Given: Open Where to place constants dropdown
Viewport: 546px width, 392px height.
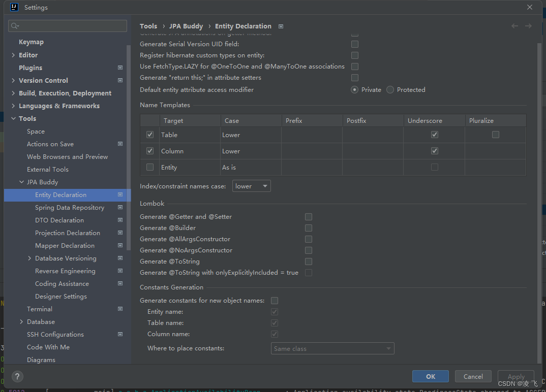Looking at the screenshot, I should coord(332,348).
